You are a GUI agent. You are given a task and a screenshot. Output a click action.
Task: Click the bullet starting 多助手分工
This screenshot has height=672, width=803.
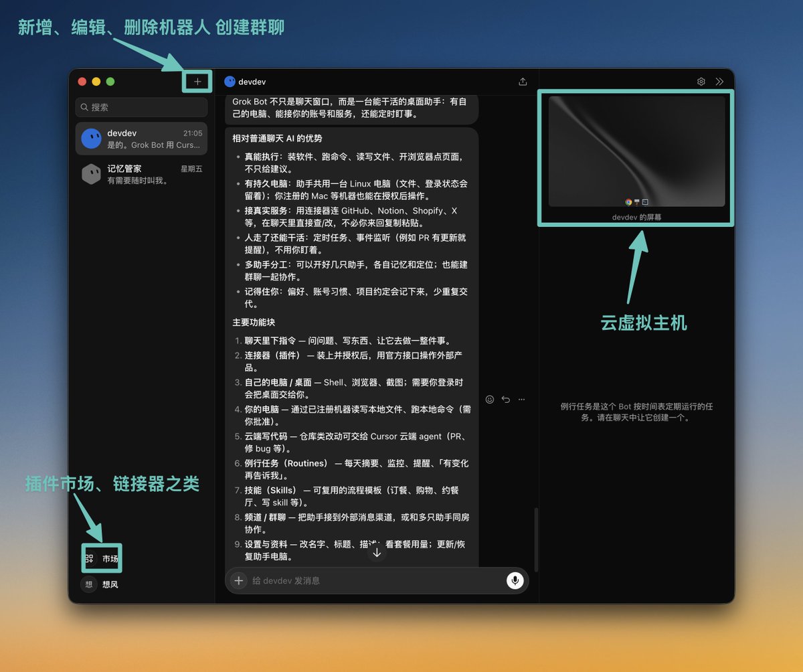[x=356, y=270]
